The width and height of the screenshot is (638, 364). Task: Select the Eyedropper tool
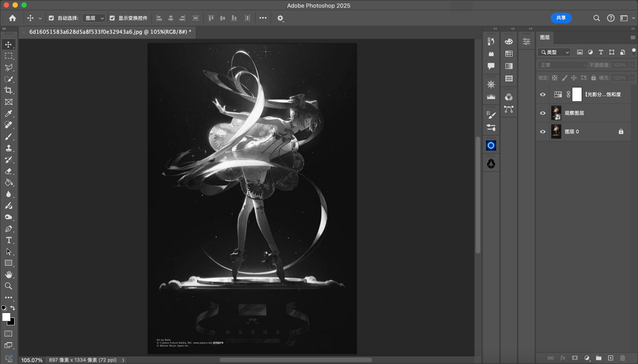[x=8, y=113]
